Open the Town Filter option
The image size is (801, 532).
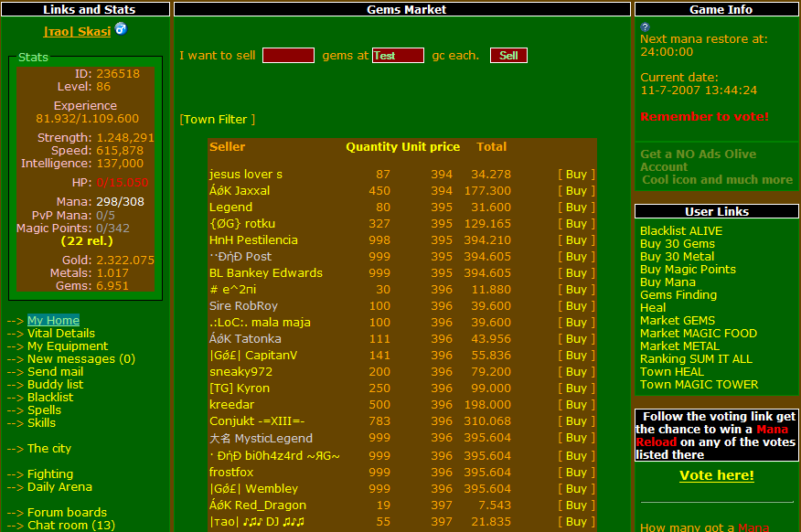218,120
